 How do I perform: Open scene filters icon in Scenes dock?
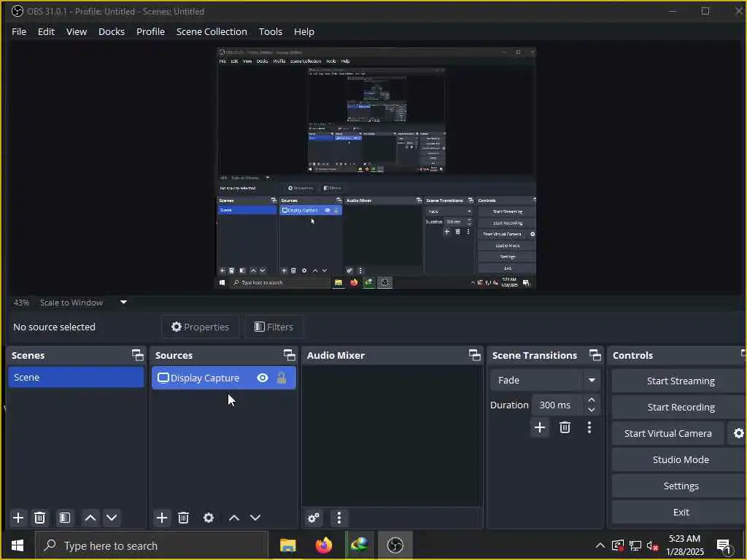coord(65,518)
